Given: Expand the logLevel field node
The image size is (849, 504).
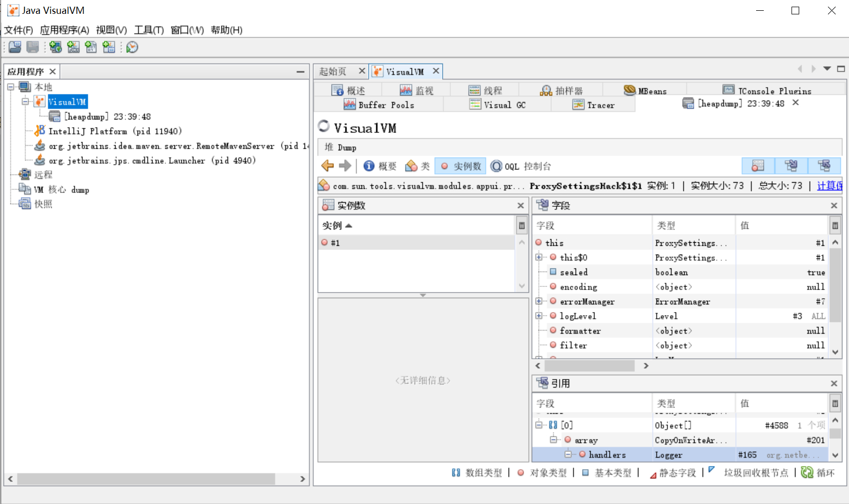Looking at the screenshot, I should [538, 316].
